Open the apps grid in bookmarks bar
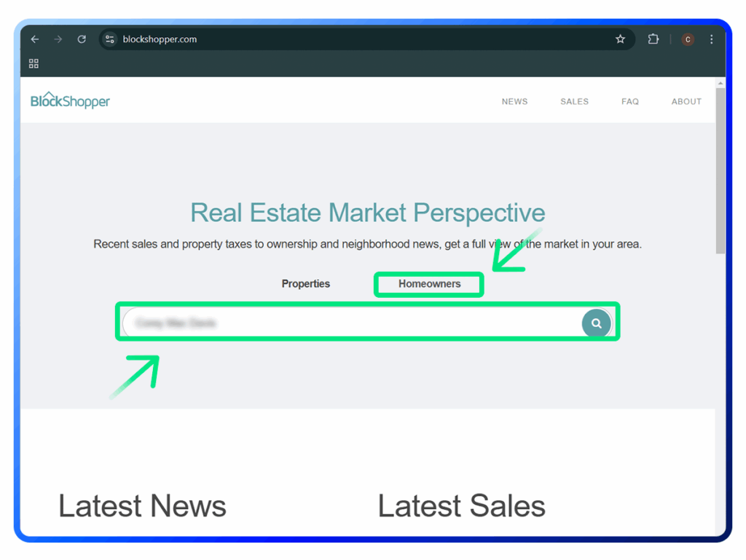 34,64
